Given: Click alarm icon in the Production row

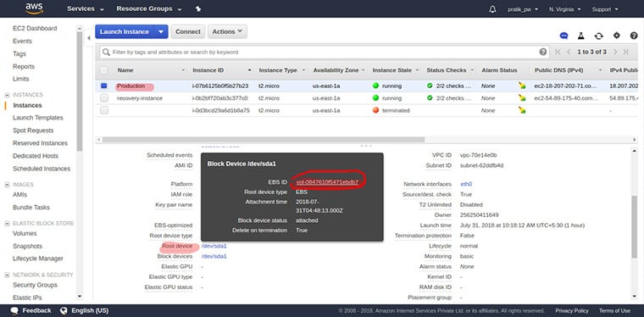Looking at the screenshot, I should pos(522,86).
